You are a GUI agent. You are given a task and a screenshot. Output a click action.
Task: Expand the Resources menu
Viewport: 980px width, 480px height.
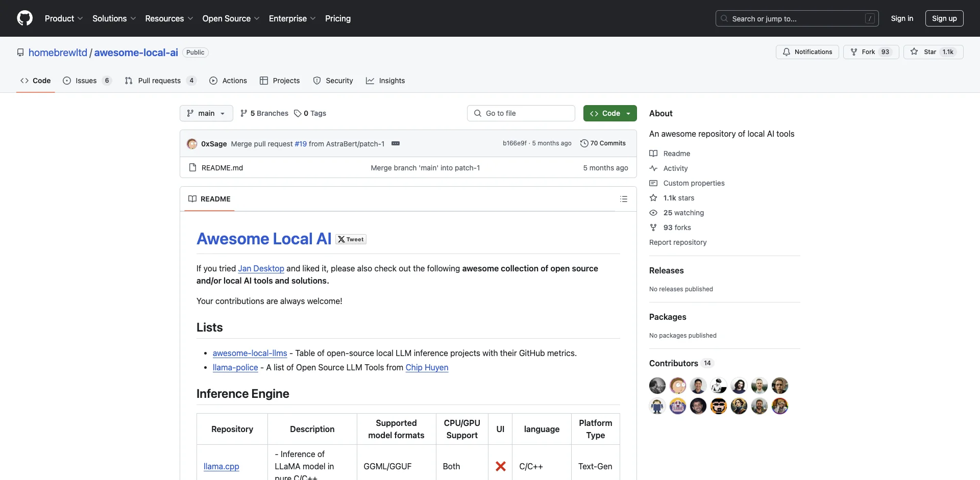click(x=169, y=18)
